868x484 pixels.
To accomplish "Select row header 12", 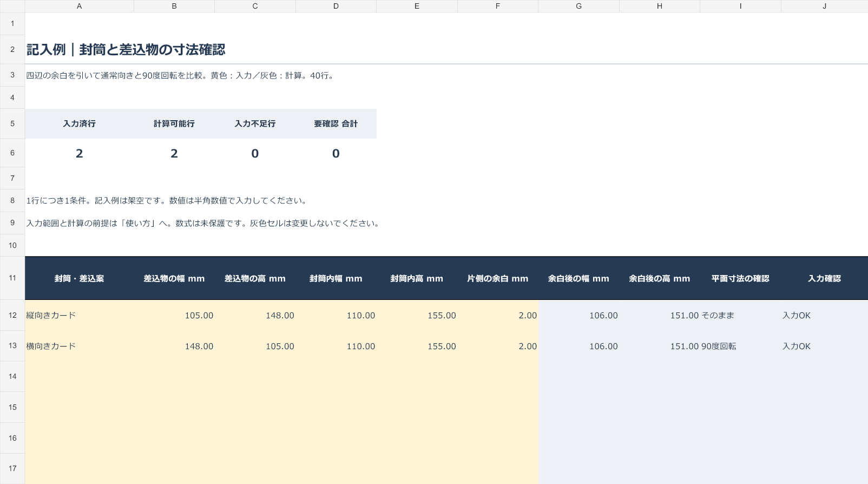I will coord(12,315).
